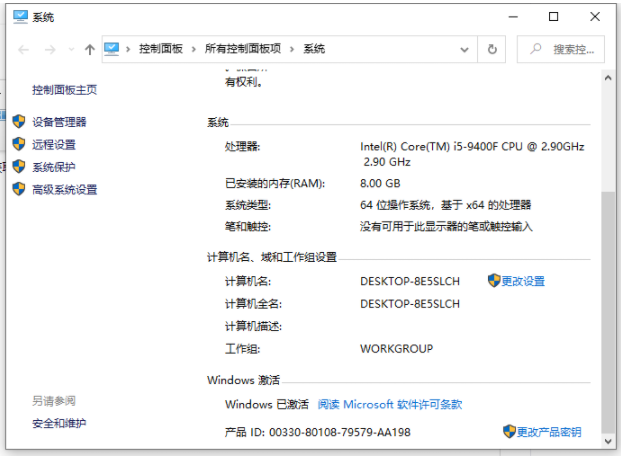Go up one level with Up arrow
The width and height of the screenshot is (621, 457).
click(90, 49)
